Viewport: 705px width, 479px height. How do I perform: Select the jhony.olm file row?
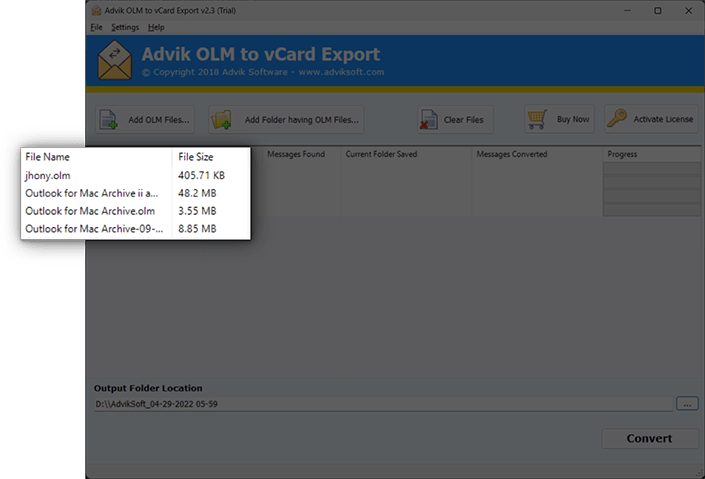tap(135, 175)
